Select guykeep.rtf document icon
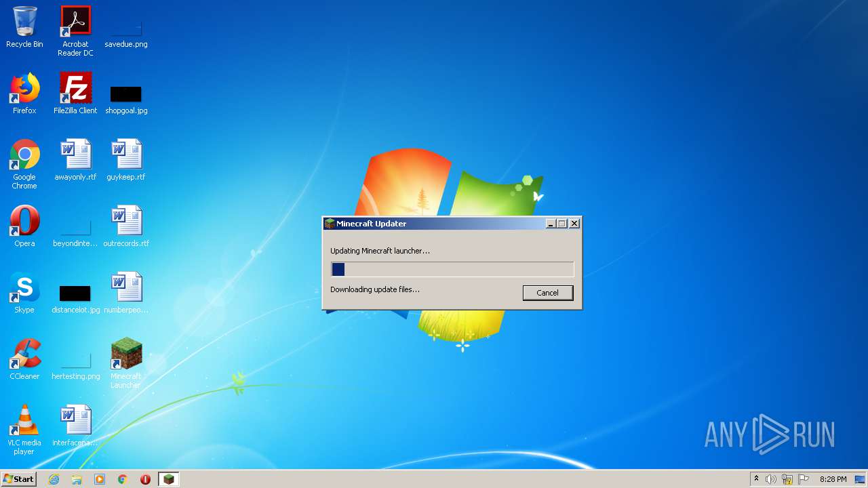The image size is (868, 488). [126, 160]
